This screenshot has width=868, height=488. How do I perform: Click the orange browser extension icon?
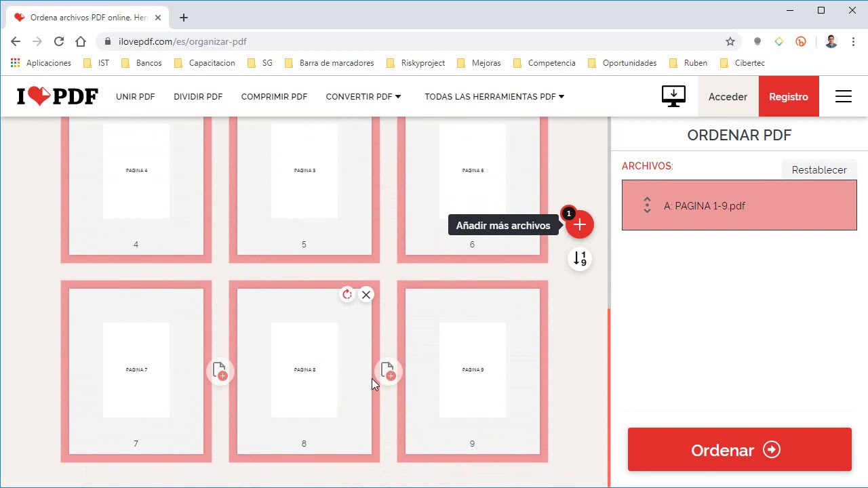[801, 41]
